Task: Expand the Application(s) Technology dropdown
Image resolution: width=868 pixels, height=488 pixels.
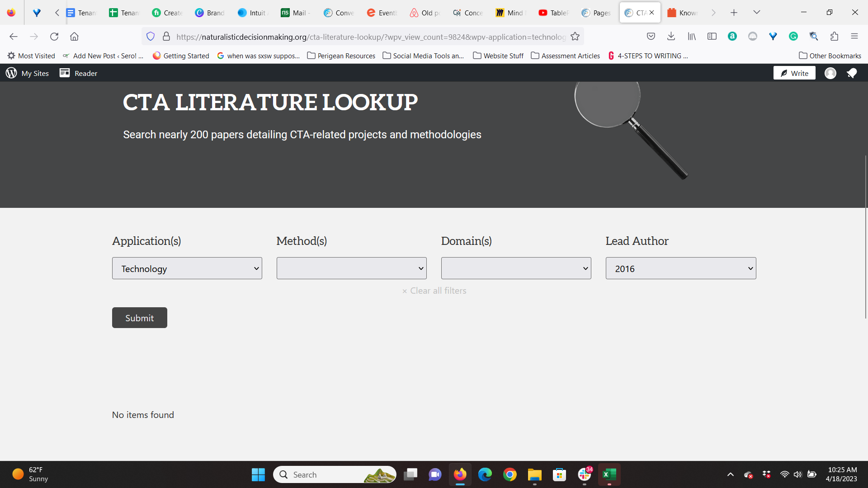Action: (187, 268)
